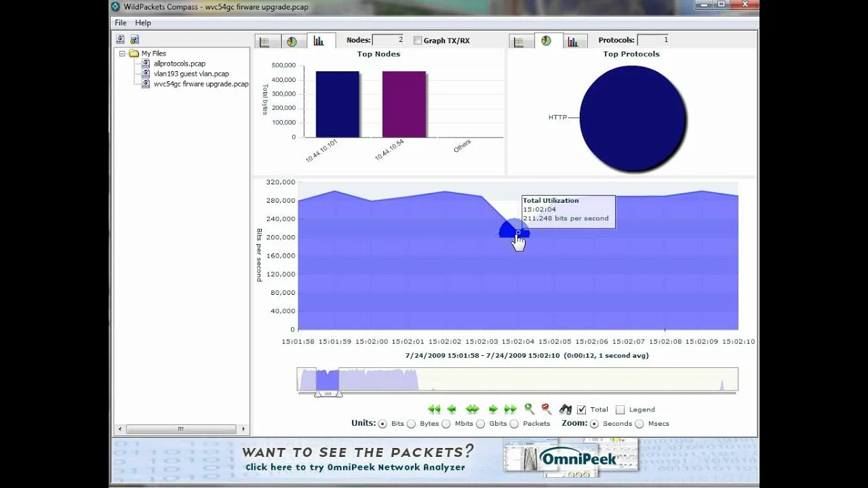Show Top Protocols as bar chart
This screenshot has width=868, height=488.
pyautogui.click(x=573, y=41)
